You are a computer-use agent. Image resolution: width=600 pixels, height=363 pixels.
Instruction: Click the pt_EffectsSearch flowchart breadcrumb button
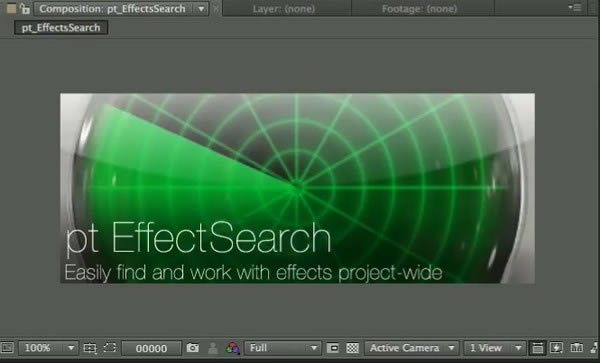(61, 28)
